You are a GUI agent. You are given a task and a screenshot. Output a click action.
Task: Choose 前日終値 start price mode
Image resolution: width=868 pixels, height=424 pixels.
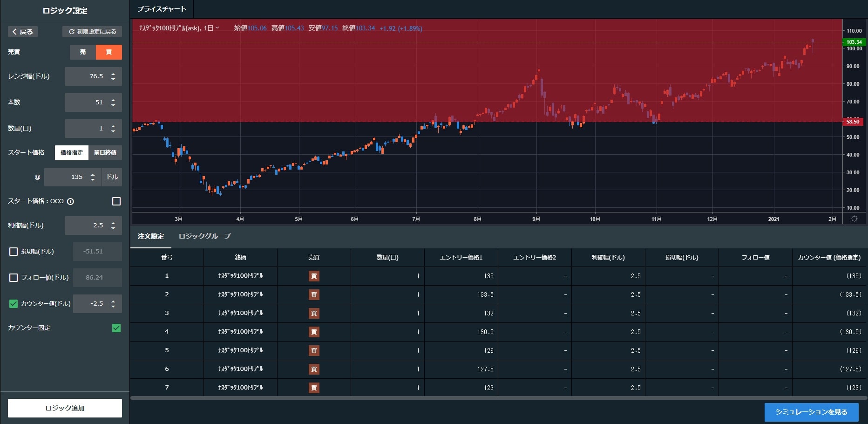105,153
